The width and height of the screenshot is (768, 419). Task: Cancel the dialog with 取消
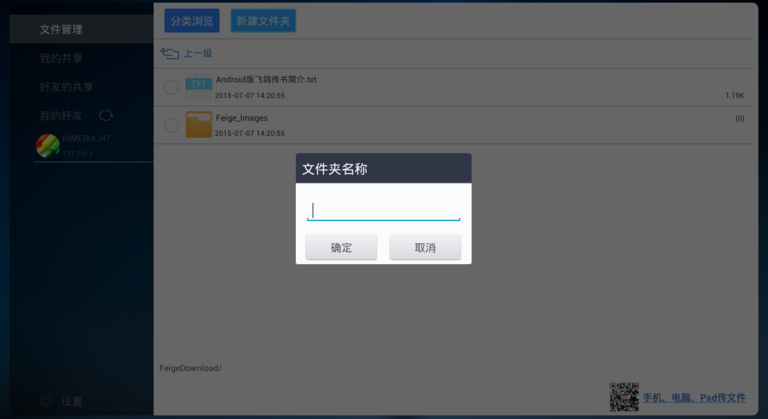pos(425,247)
